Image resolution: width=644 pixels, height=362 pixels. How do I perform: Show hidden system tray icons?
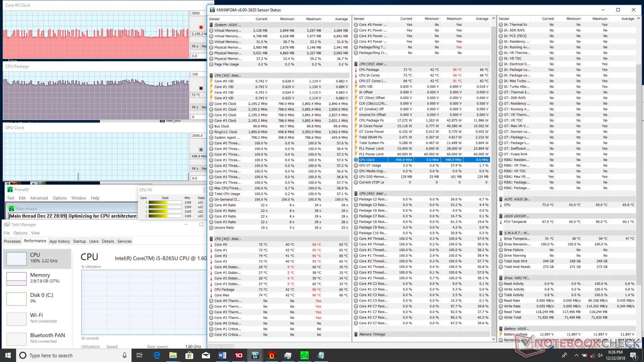pyautogui.click(x=576, y=355)
